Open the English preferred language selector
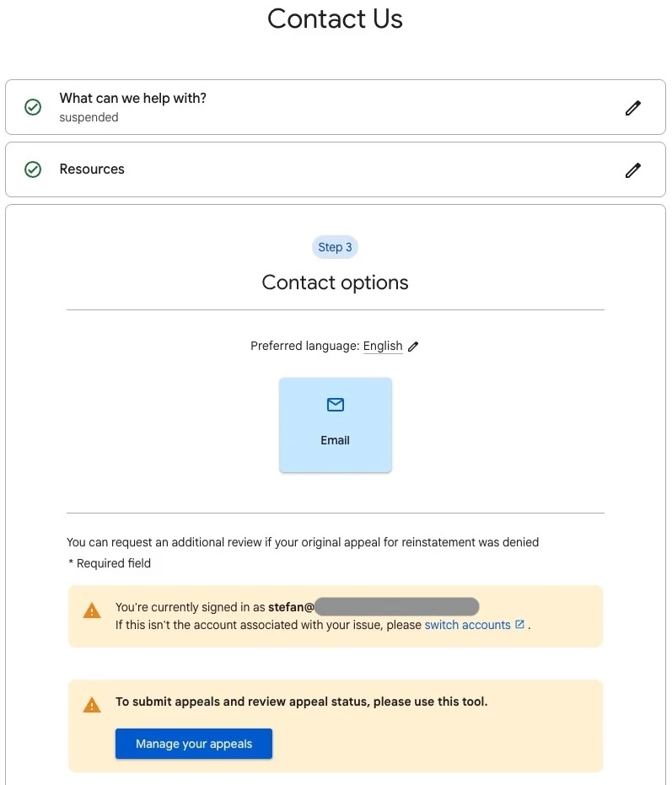This screenshot has width=672, height=785. point(383,346)
